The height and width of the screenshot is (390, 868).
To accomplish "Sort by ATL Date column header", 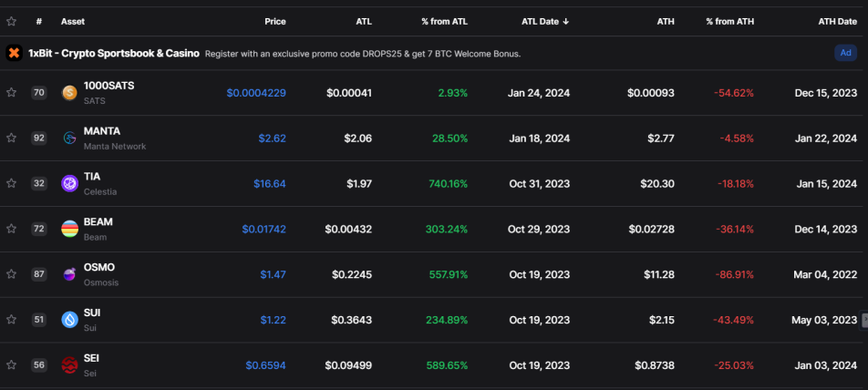I will (545, 22).
